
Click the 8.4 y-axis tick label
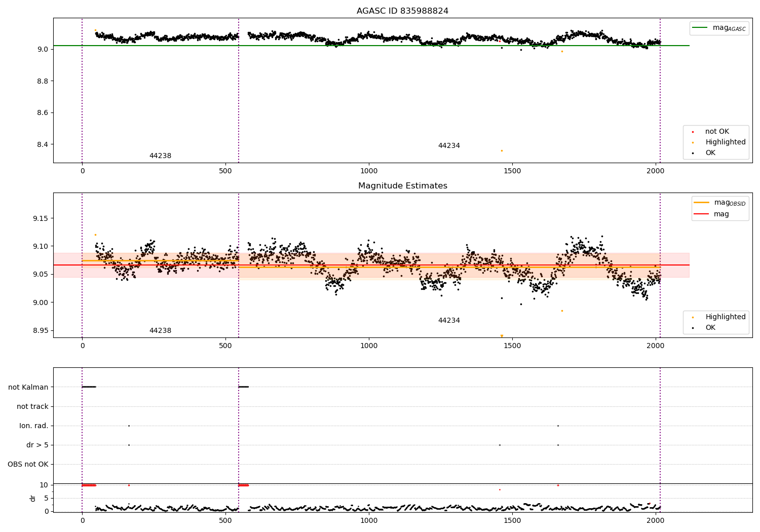43,144
